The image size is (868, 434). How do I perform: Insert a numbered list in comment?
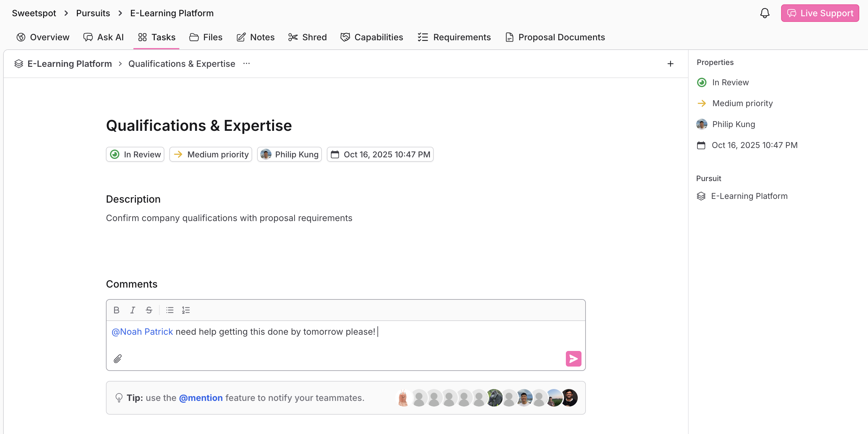(186, 310)
